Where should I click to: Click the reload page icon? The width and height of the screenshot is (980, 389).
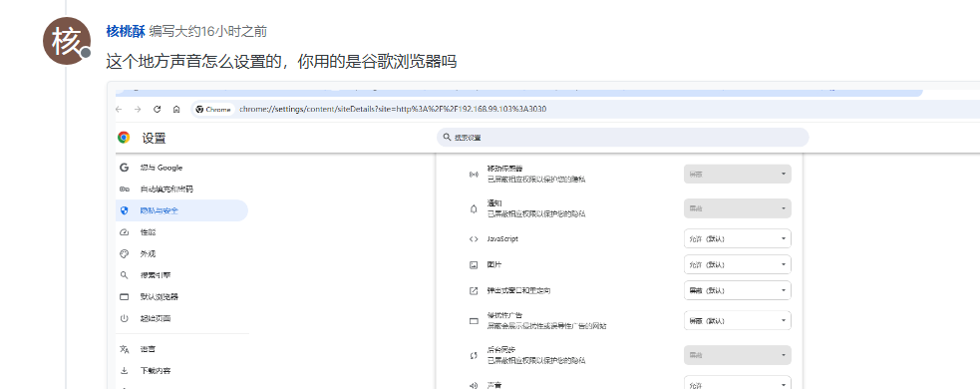coord(157,109)
